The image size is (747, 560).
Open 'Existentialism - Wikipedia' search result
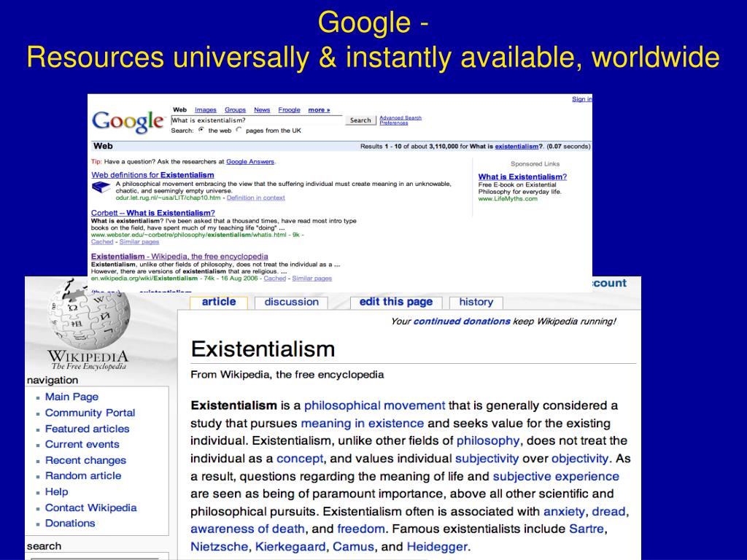pyautogui.click(x=179, y=257)
